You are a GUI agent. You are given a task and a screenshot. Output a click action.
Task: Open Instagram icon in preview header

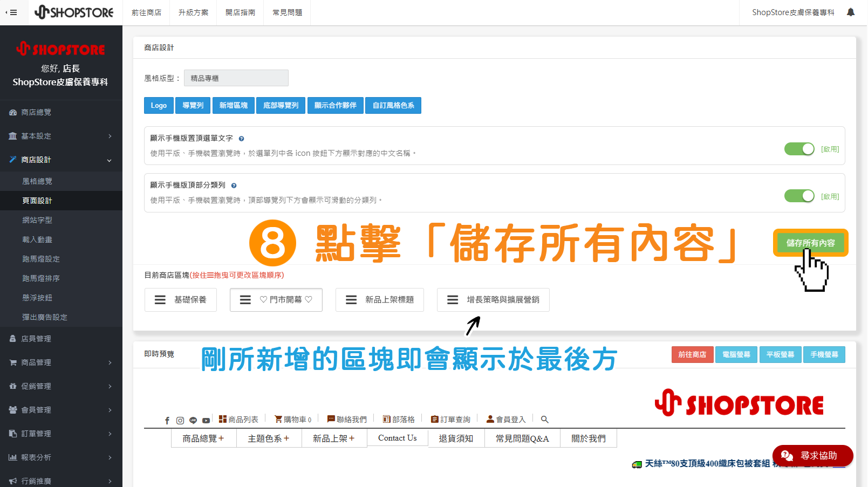pos(180,421)
